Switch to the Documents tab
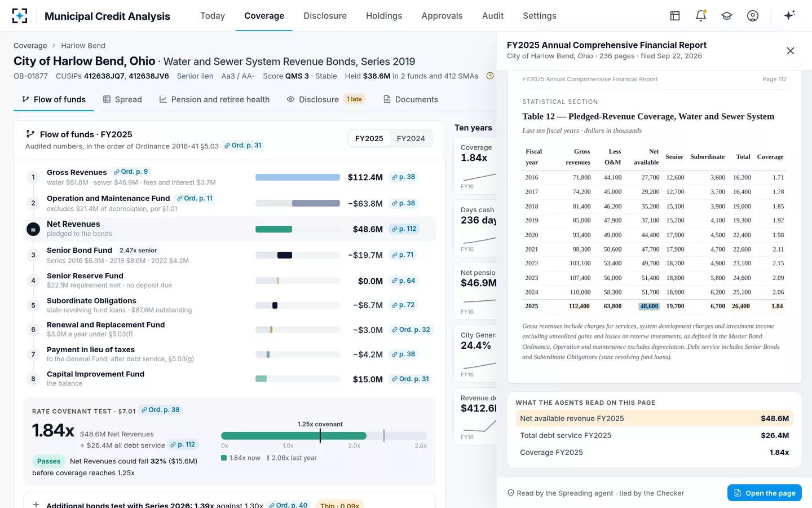 click(411, 99)
